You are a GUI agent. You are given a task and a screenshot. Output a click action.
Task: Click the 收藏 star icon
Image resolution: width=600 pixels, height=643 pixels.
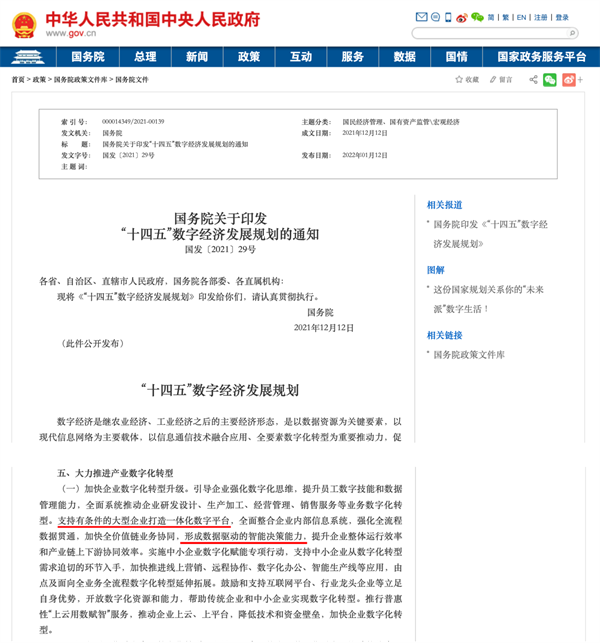459,79
